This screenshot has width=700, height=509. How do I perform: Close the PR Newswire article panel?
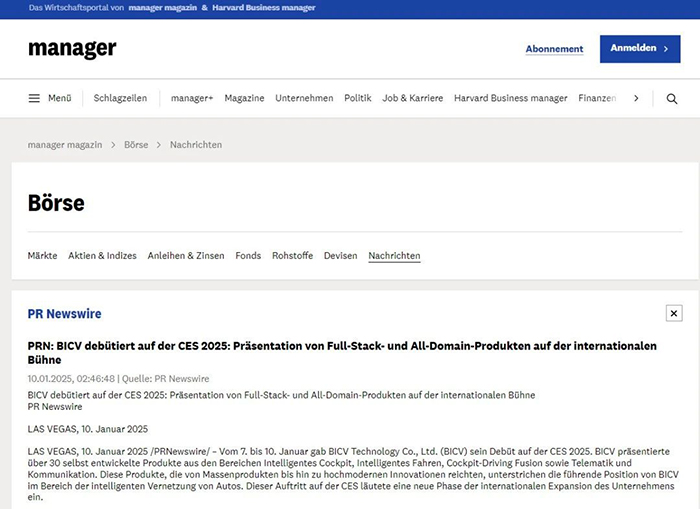click(x=674, y=313)
